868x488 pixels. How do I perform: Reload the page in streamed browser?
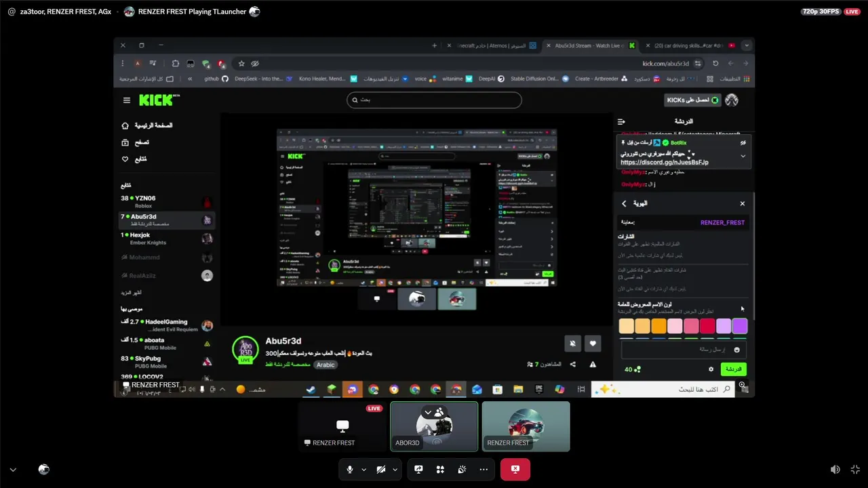(715, 63)
